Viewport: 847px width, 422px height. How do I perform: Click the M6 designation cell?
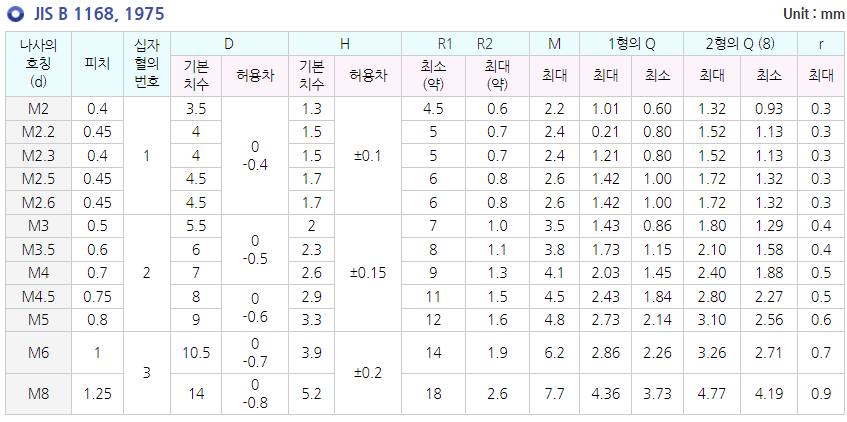(38, 353)
